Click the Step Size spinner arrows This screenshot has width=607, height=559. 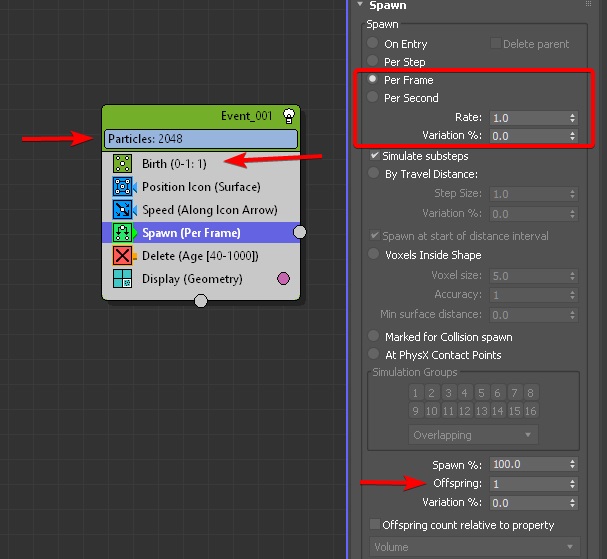point(573,194)
